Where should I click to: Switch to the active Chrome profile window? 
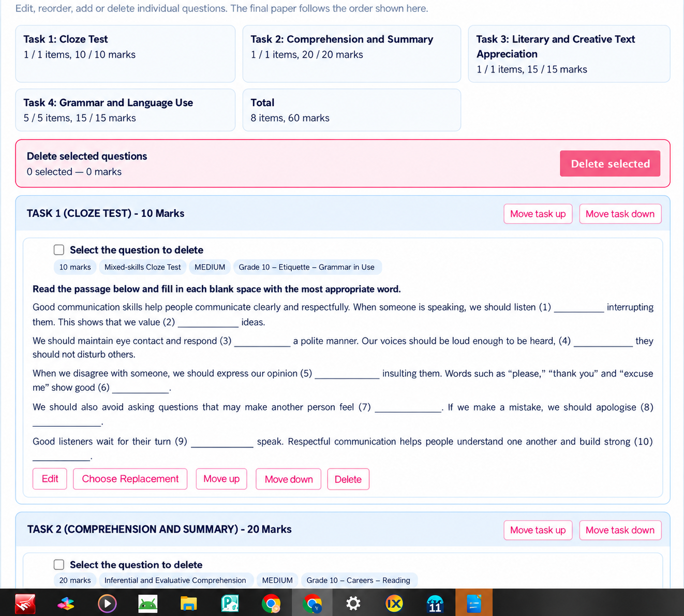tap(312, 604)
